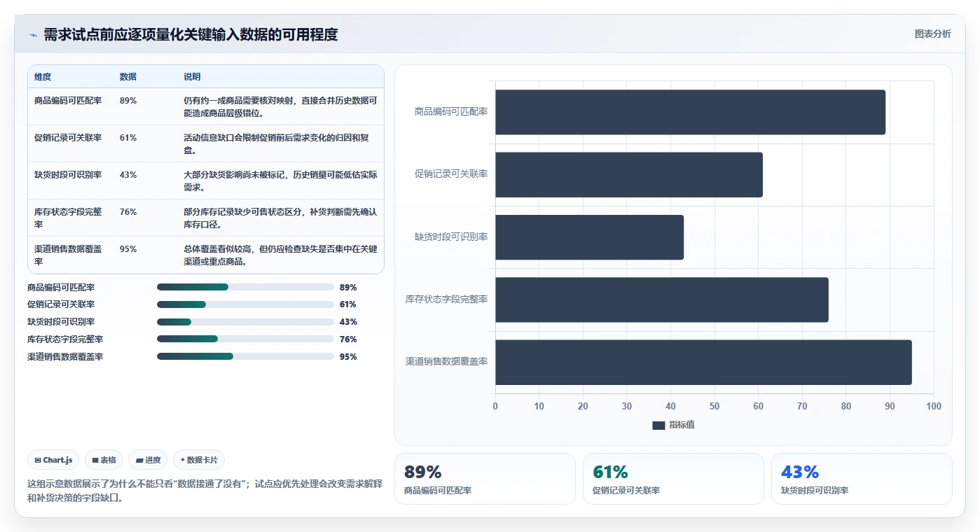
Task: Select table cell 库存状态字段完整率
Action: (68, 218)
